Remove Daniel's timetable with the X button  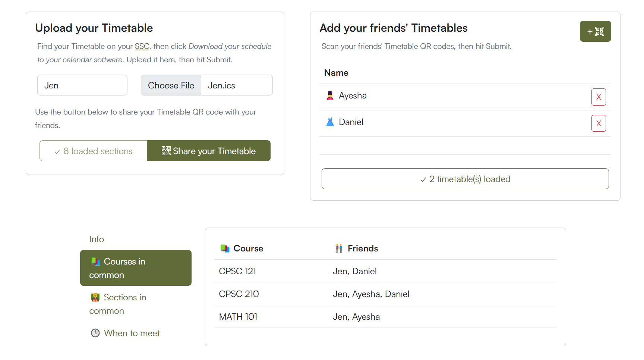pyautogui.click(x=598, y=123)
